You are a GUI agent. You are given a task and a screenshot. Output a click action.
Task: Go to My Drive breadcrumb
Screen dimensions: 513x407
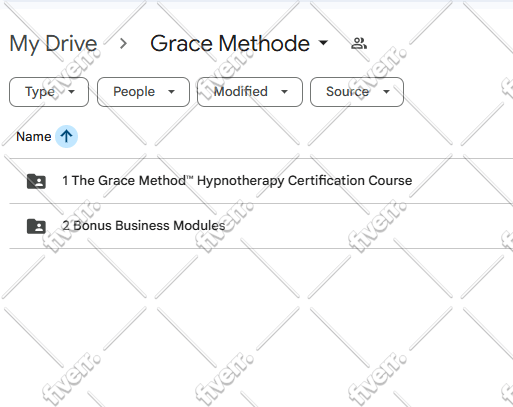53,44
